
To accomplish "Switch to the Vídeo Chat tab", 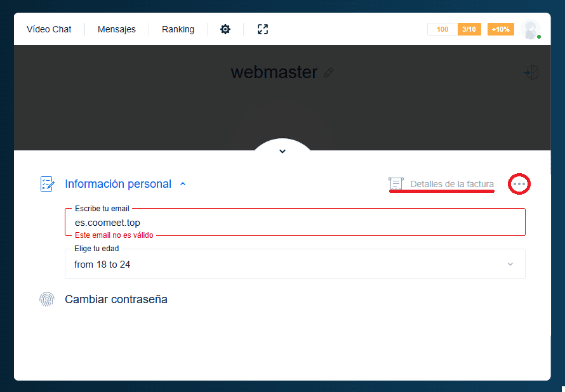I will pos(50,29).
